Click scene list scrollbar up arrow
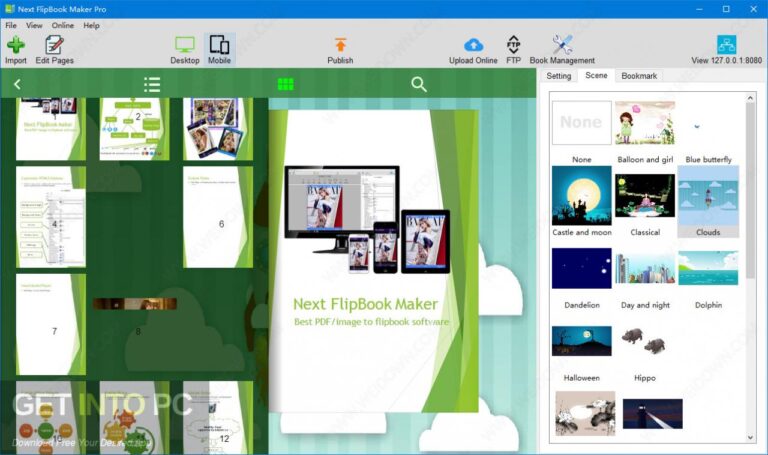This screenshot has height=455, width=768. click(x=750, y=98)
